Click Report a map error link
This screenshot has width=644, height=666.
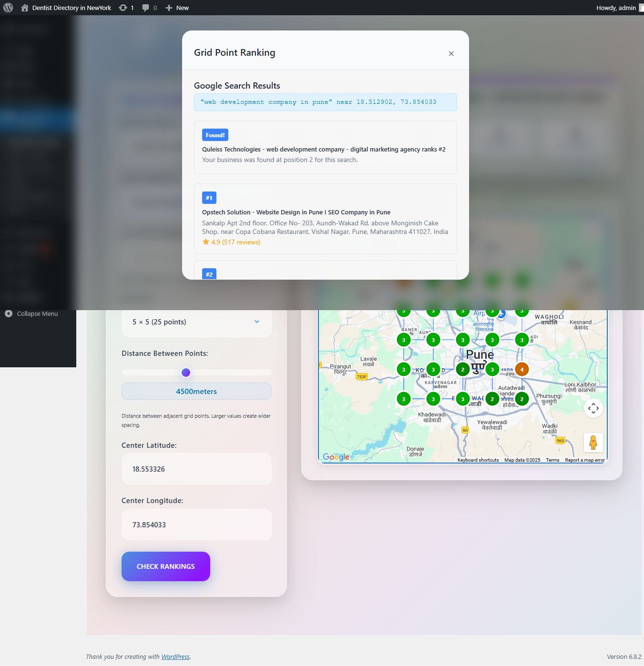(585, 460)
